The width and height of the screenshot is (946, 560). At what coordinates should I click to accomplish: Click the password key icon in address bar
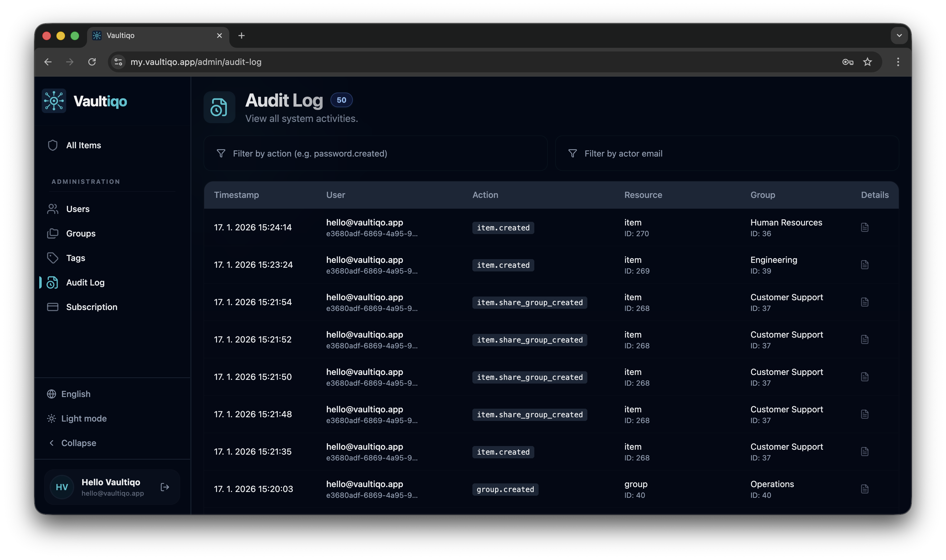coord(848,62)
